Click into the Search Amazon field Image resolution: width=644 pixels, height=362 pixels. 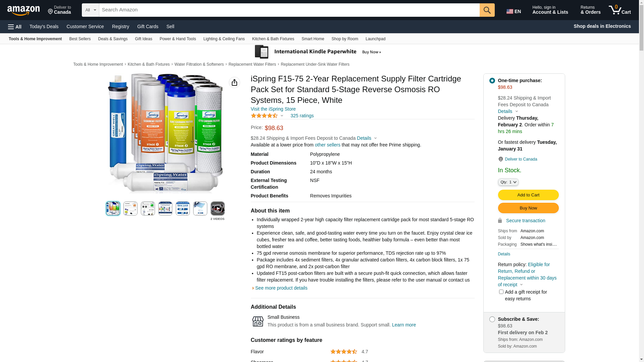(x=289, y=10)
